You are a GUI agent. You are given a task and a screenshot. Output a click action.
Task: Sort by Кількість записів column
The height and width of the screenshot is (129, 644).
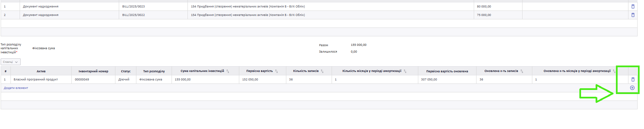pyautogui.click(x=322, y=71)
